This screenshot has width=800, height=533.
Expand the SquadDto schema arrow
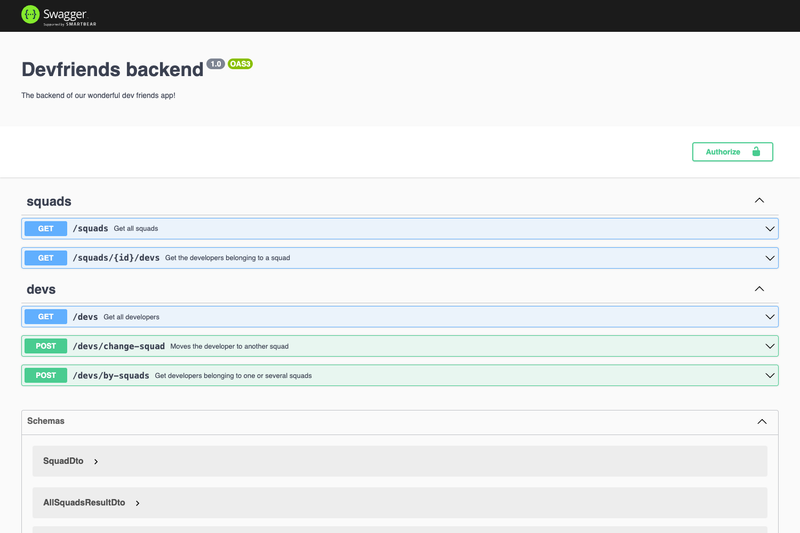point(96,461)
